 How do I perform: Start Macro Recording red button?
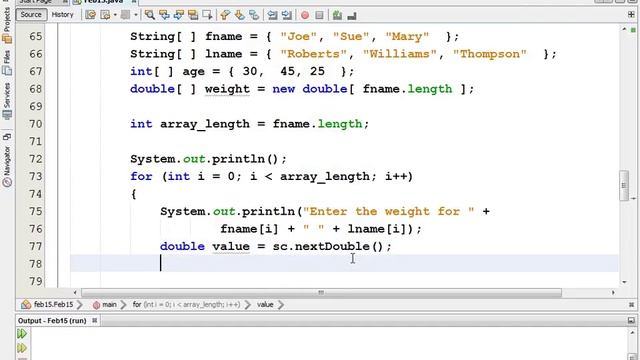tap(305, 15)
